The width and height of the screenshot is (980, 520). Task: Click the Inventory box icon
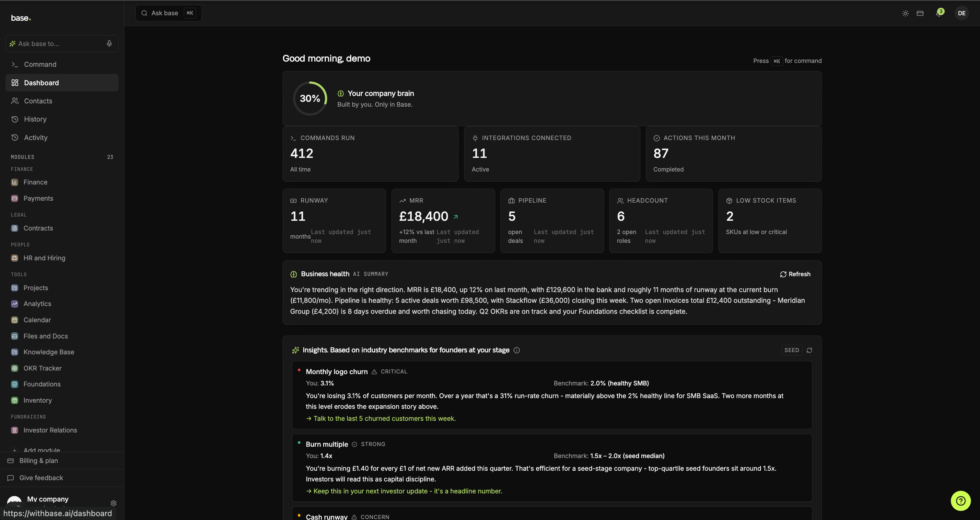point(15,400)
